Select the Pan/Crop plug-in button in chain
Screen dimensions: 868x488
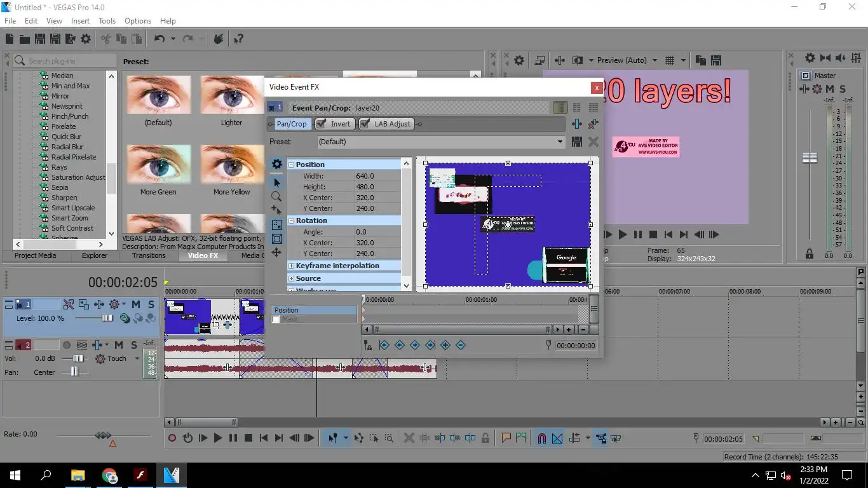click(x=292, y=124)
